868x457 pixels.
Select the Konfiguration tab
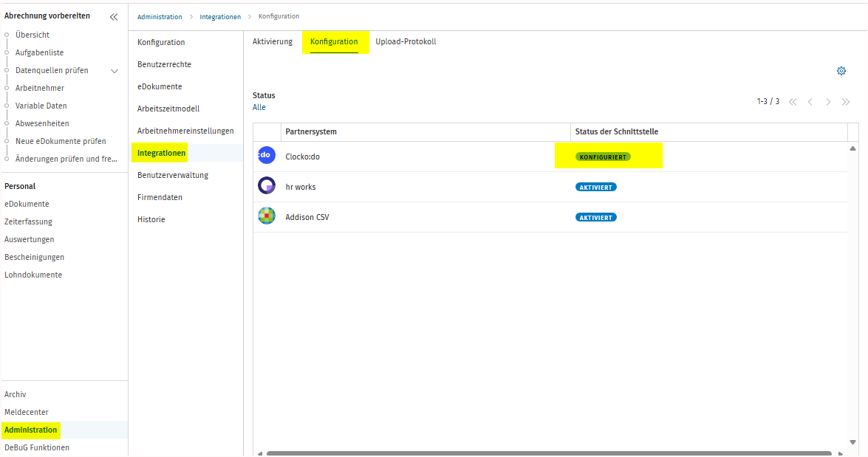tap(334, 41)
